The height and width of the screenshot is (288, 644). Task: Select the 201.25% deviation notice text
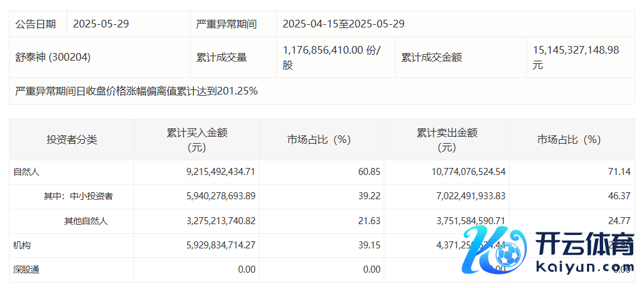tap(136, 91)
